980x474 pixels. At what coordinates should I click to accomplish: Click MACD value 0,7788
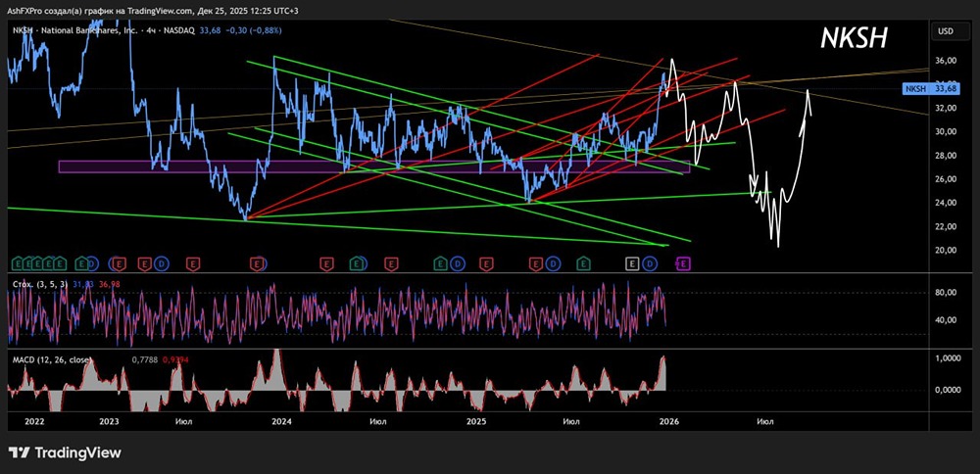click(x=144, y=359)
